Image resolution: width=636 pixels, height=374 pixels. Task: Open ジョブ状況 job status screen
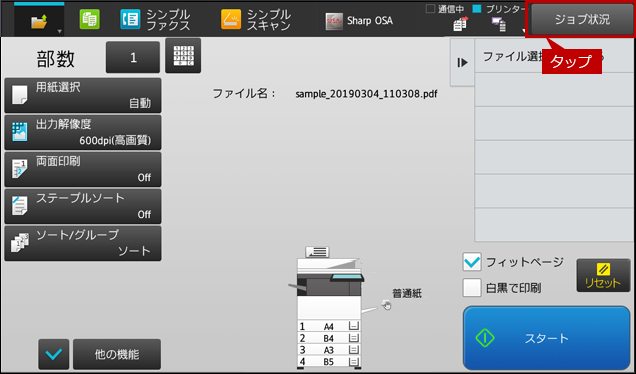[x=582, y=19]
